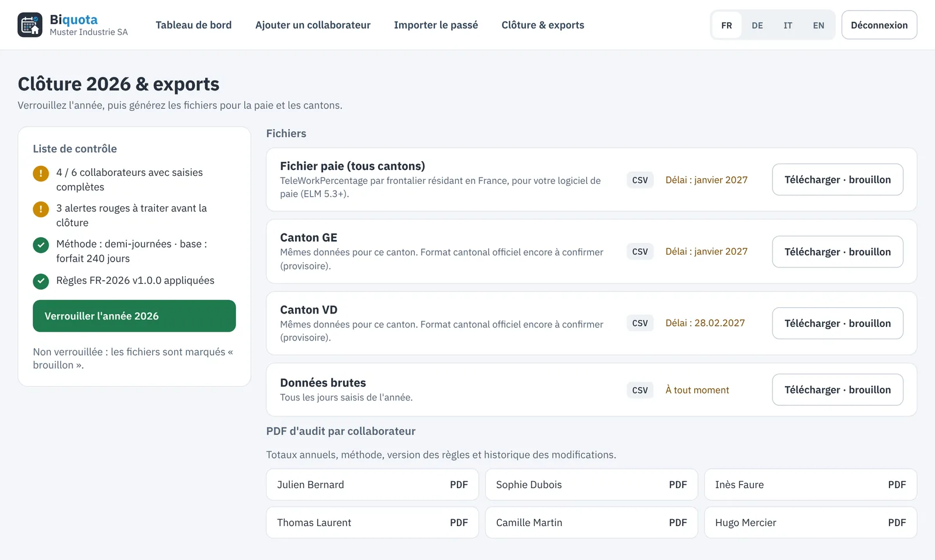Download the Fichier paie draft CSV

(837, 180)
